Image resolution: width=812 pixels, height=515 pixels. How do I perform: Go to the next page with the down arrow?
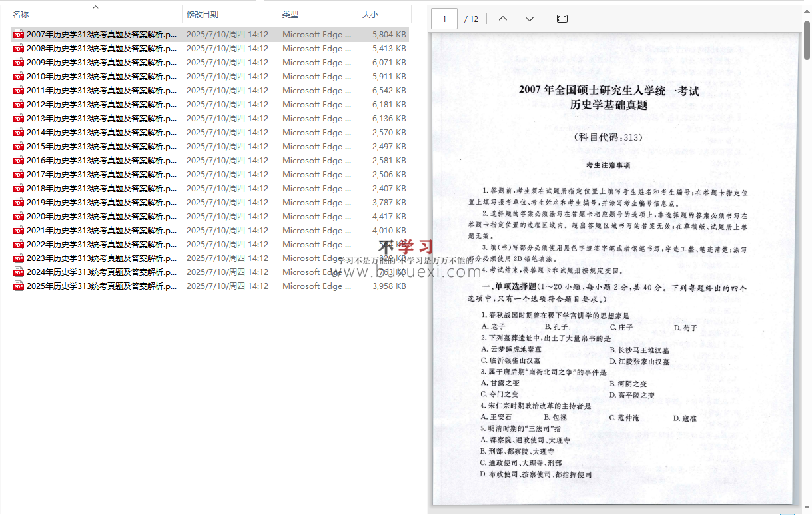[x=530, y=19]
